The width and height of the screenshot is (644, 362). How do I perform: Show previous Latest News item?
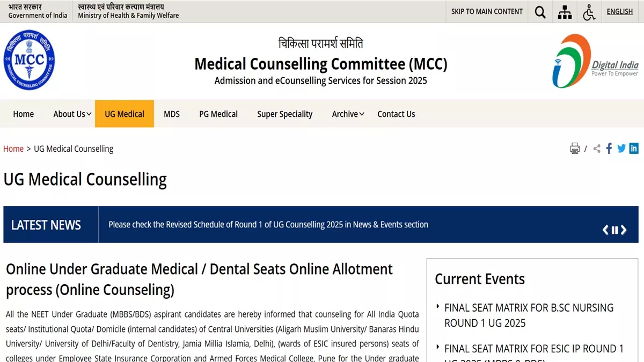(605, 230)
